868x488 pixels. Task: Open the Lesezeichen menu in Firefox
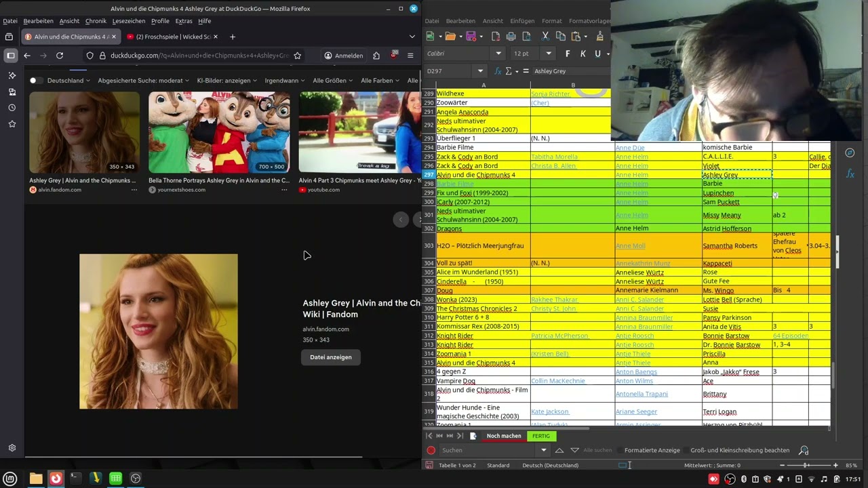coord(129,21)
